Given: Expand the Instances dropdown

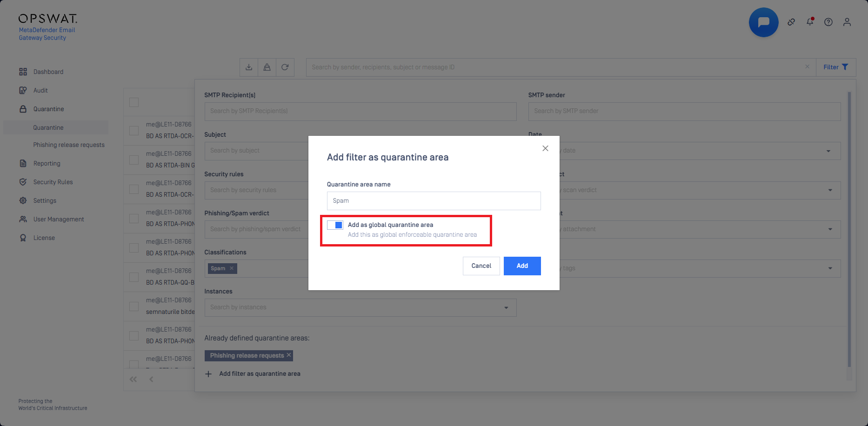Looking at the screenshot, I should pyautogui.click(x=506, y=307).
